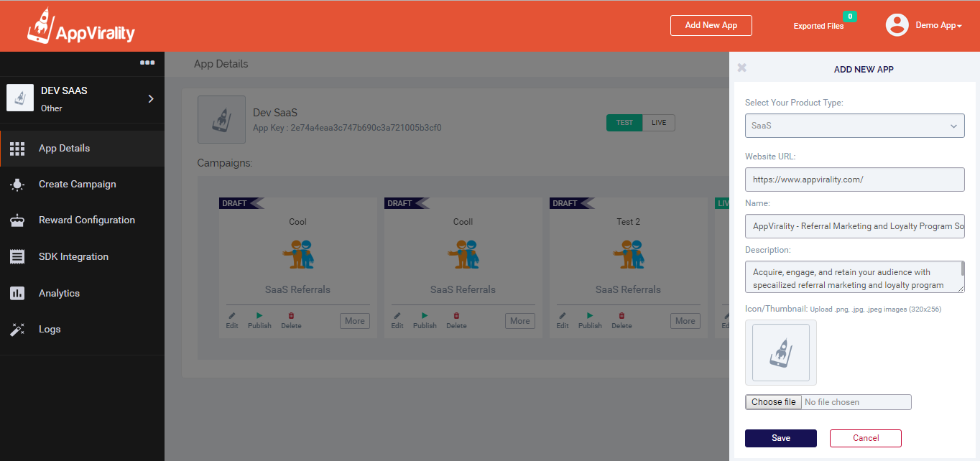Click the icon thumbnail preview in the panel
Viewport: 980px width, 461px height.
[x=781, y=353]
